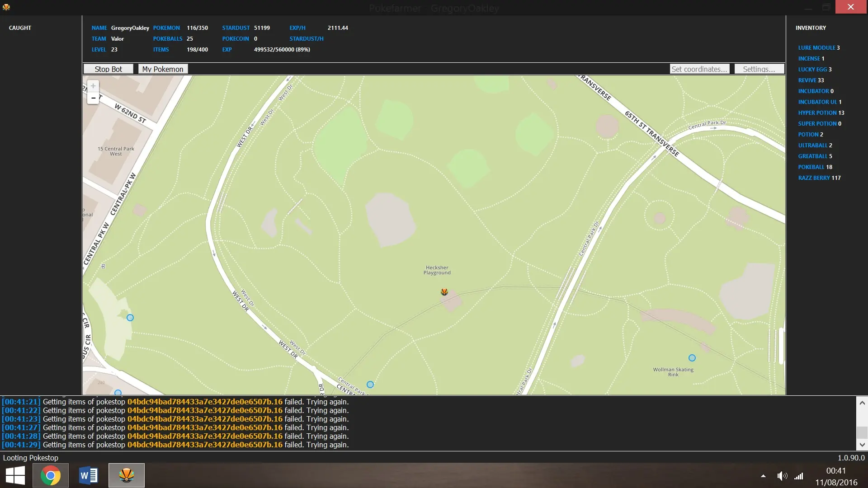The image size is (868, 488).
Task: Click the REVIVE 33 inventory entry
Action: [811, 80]
